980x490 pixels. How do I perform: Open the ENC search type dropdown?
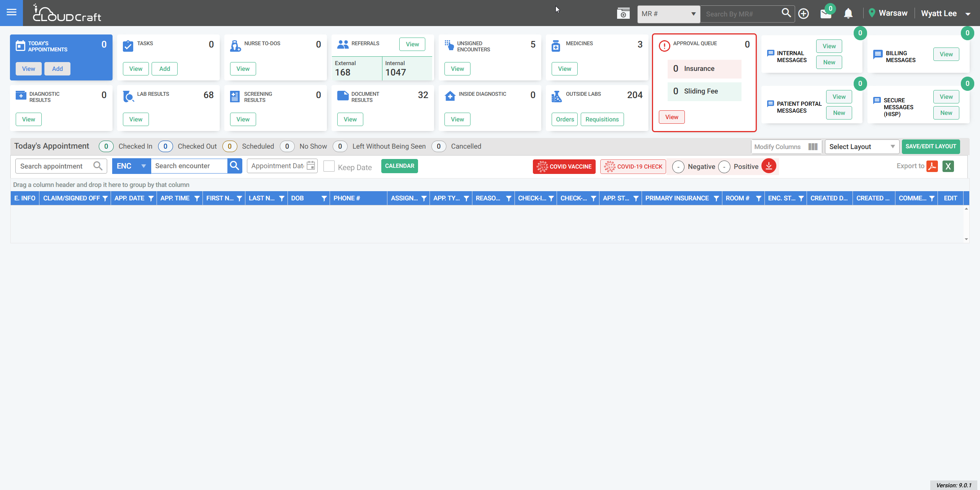click(x=131, y=166)
